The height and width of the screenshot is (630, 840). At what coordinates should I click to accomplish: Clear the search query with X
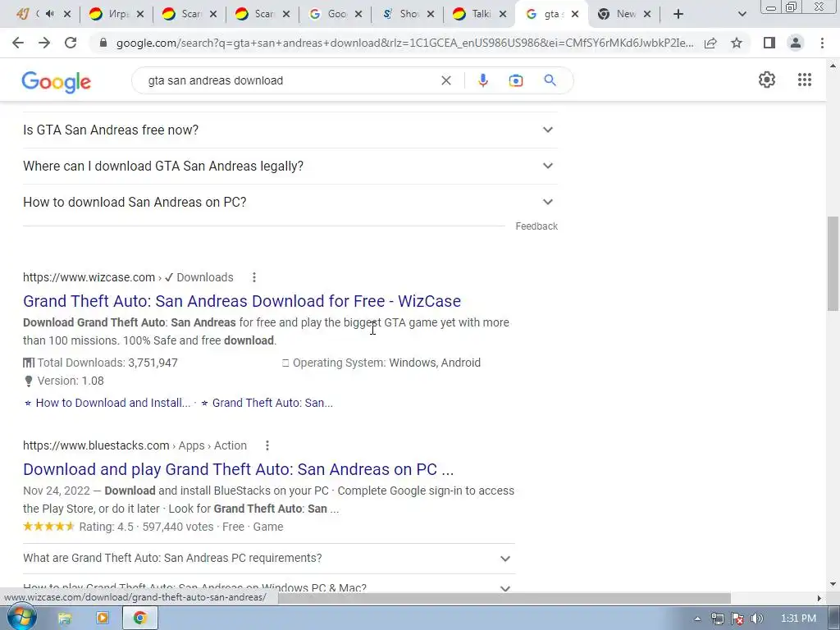(x=445, y=80)
